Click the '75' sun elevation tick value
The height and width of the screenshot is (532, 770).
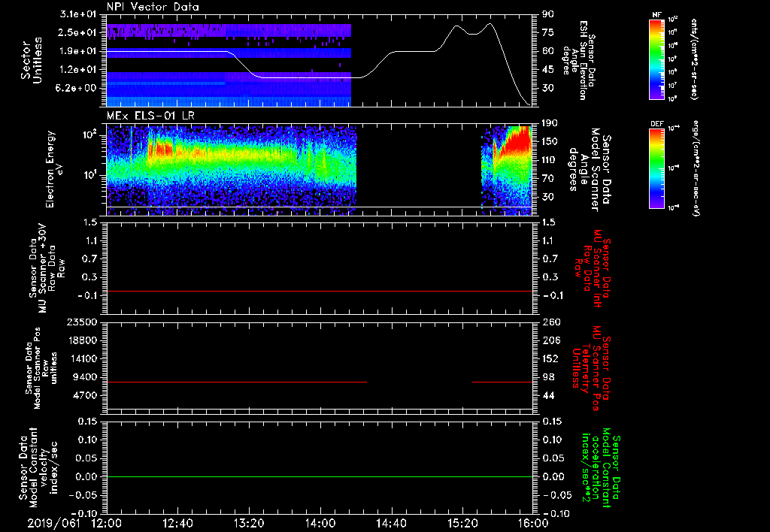point(548,32)
